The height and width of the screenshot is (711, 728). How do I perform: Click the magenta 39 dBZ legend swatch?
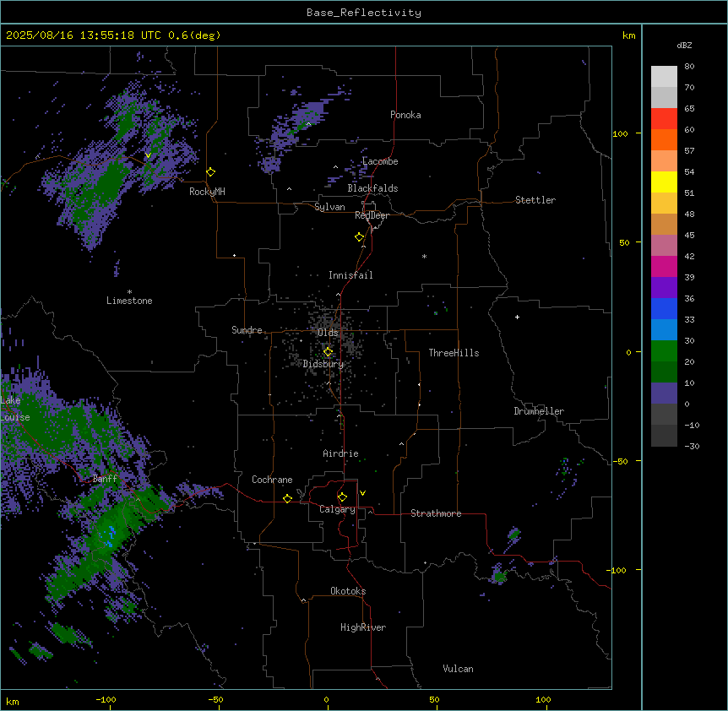pos(664,266)
